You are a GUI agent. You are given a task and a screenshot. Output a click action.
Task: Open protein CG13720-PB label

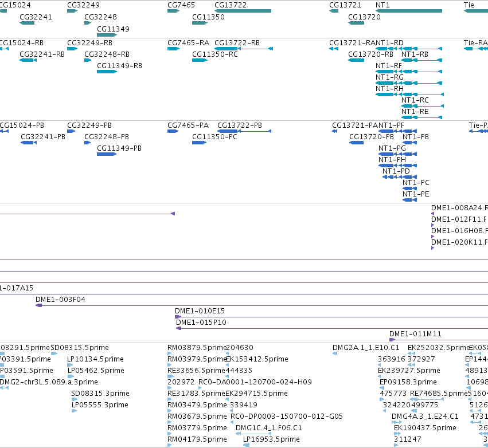372,137
